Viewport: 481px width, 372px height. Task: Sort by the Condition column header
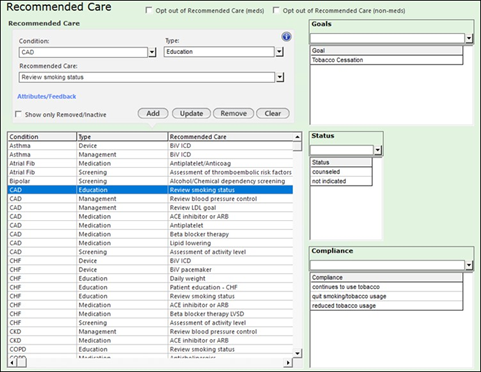pos(42,137)
